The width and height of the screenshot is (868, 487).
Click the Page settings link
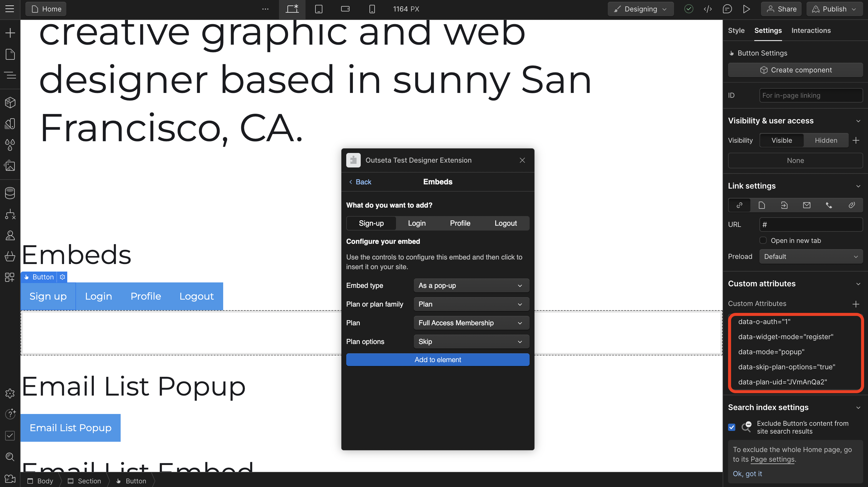tap(772, 459)
